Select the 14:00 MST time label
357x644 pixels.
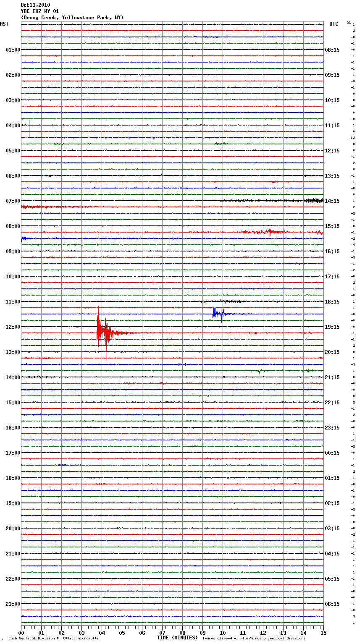(13, 377)
